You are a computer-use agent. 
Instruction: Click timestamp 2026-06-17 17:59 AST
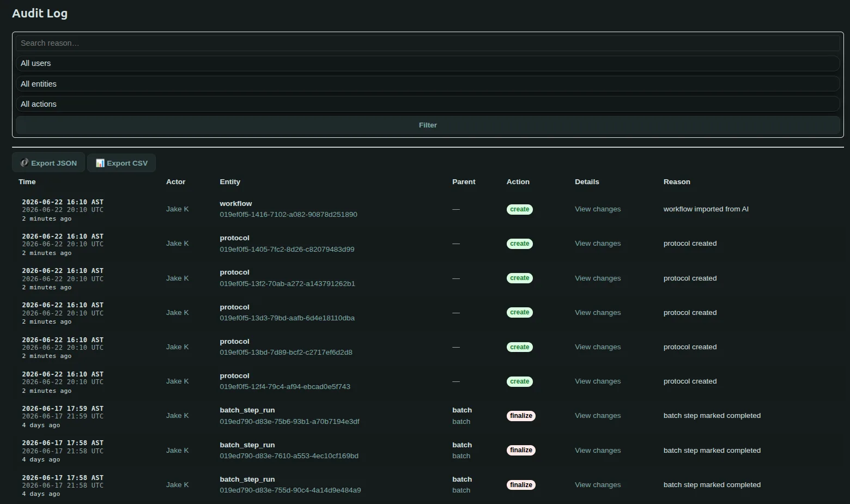(x=63, y=409)
